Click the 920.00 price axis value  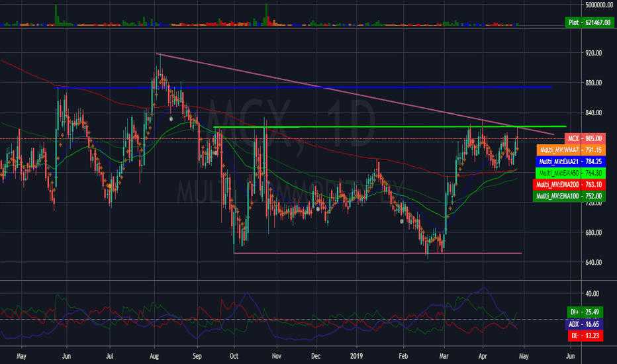tap(593, 53)
